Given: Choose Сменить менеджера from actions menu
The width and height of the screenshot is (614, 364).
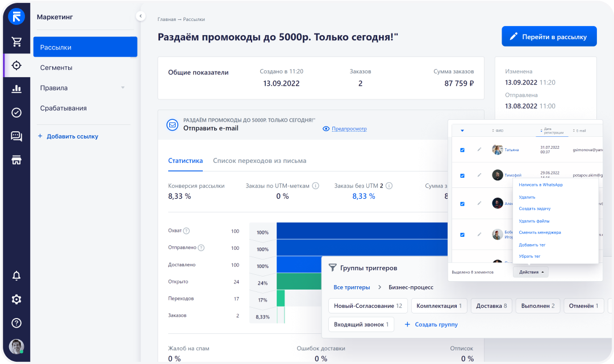Looking at the screenshot, I should (540, 232).
